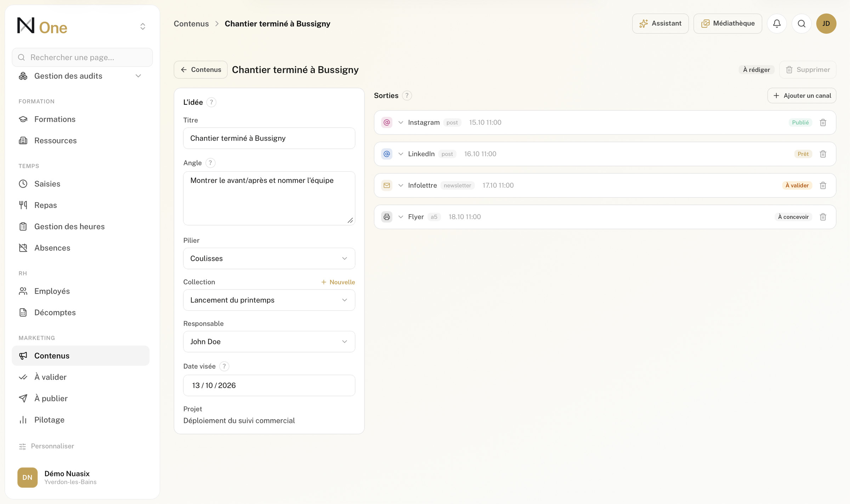Open the Responsable dropdown showing John Doe
Screen dimensions: 850x504
point(269,342)
